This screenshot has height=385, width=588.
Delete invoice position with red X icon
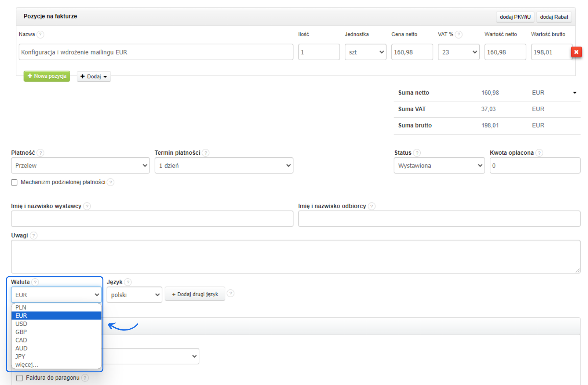pyautogui.click(x=576, y=52)
